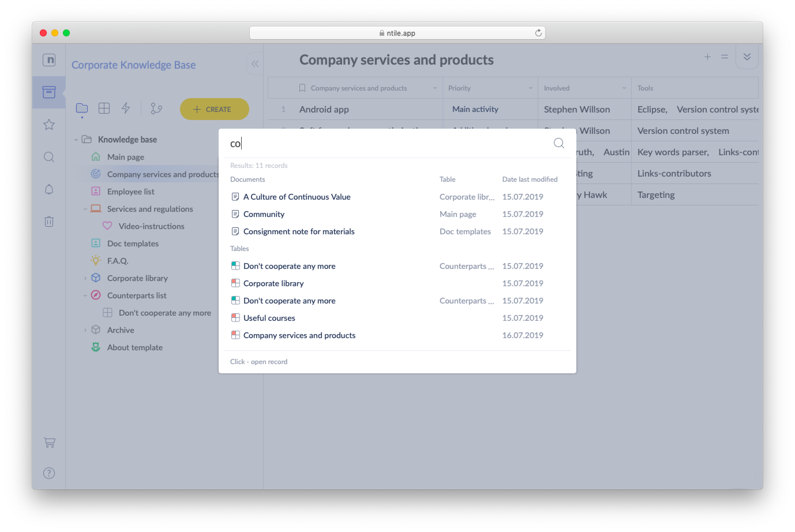Click browser address bar ntile.app
Image resolution: width=795 pixels, height=532 pixels.
(397, 33)
